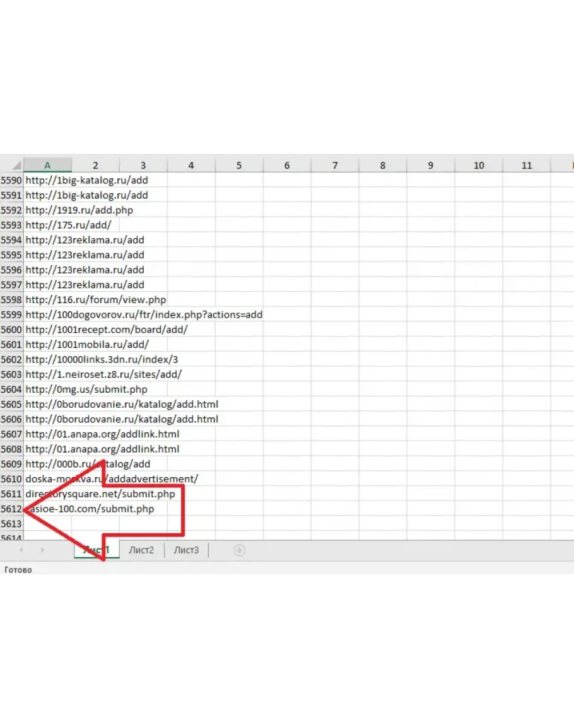Click the previous sheet navigation arrow

pyautogui.click(x=21, y=550)
